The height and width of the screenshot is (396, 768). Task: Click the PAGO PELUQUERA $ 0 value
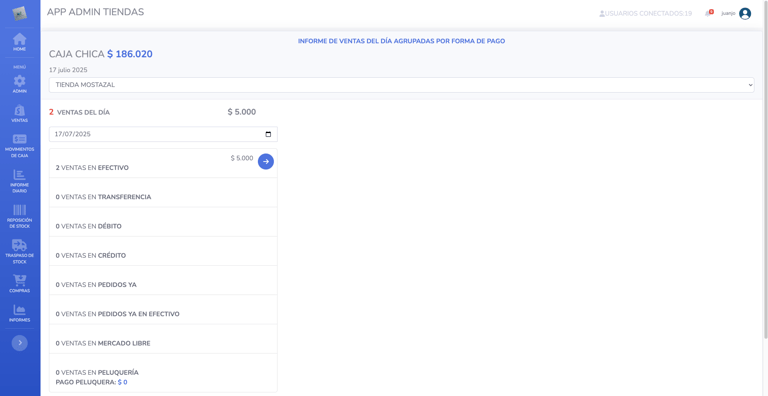click(x=122, y=382)
